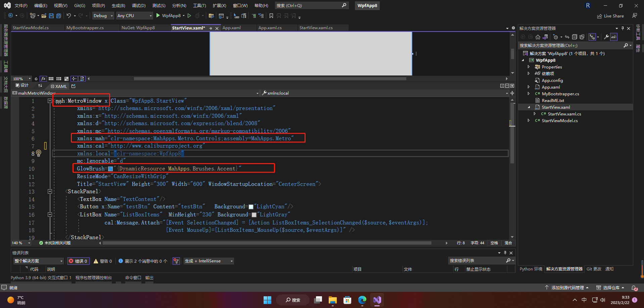This screenshot has width=644, height=308.
Task: Click the quick actions lightbulb on line 8
Action: click(x=39, y=153)
